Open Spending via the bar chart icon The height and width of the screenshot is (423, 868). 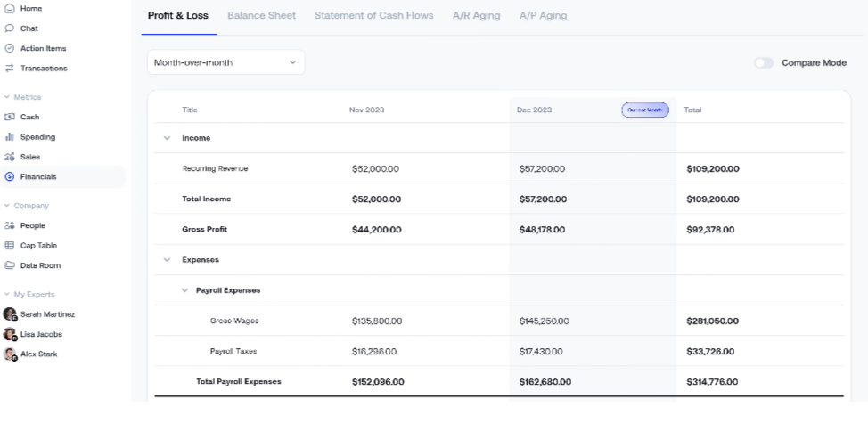(10, 137)
